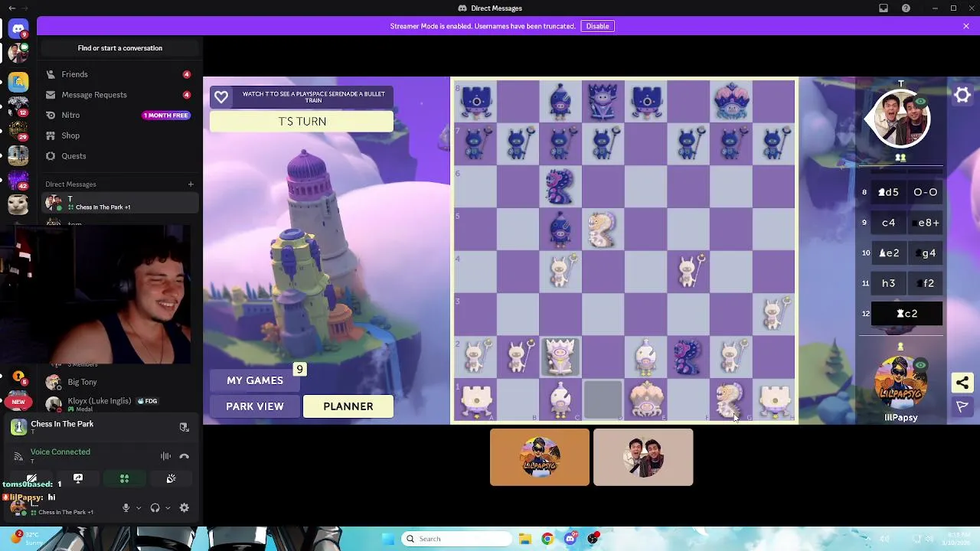Open the activities launcher button
Viewport: 980px width, 551px height.
tap(124, 478)
